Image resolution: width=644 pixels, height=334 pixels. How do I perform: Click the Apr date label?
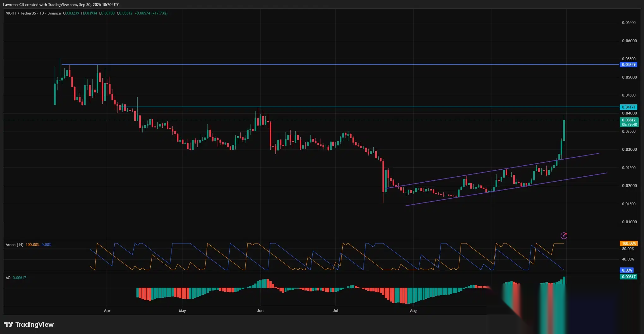click(x=107, y=311)
